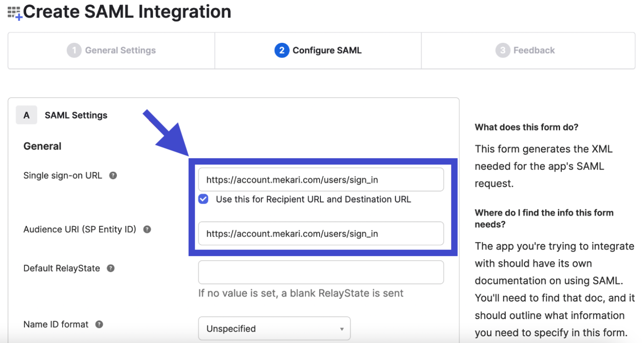This screenshot has width=644, height=343.
Task: Click the step 1 number circle
Action: [74, 50]
